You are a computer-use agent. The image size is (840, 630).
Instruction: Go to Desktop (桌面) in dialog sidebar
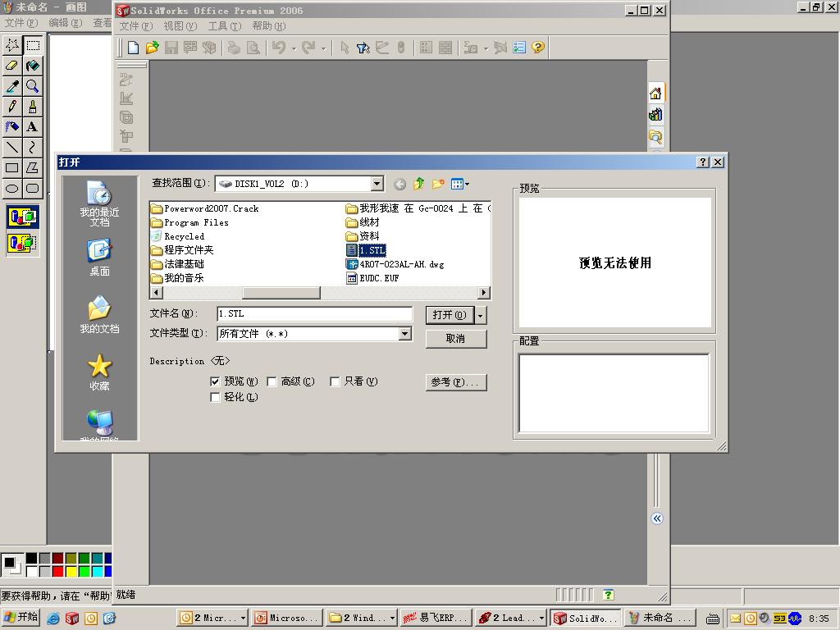point(99,258)
